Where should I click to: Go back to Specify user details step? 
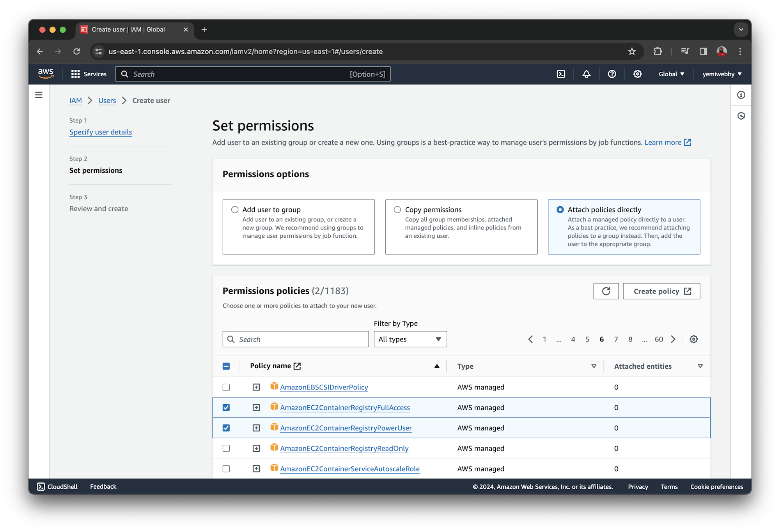[101, 132]
